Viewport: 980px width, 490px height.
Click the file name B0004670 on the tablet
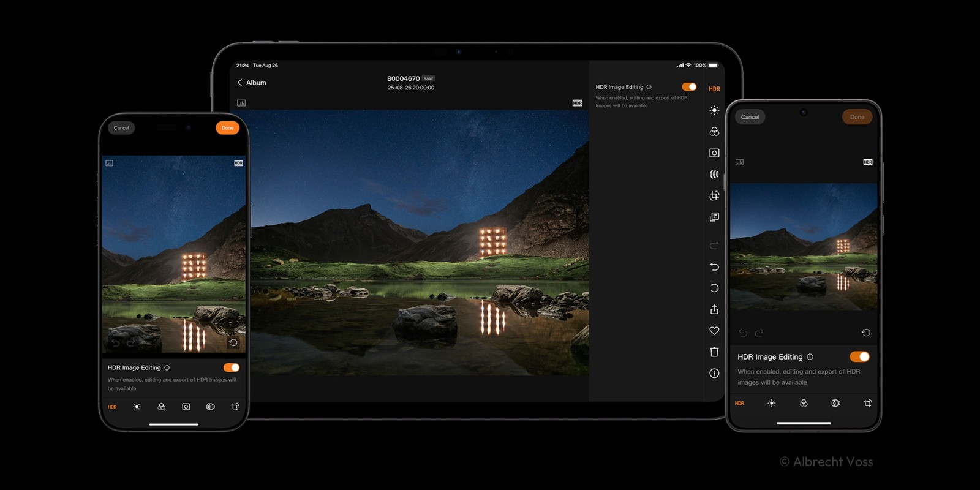point(403,78)
